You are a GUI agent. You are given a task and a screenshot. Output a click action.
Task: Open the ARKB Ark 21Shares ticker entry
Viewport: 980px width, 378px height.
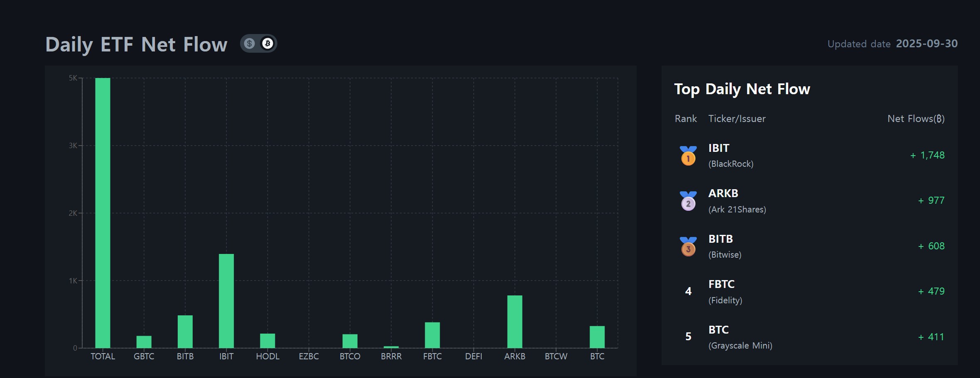737,201
